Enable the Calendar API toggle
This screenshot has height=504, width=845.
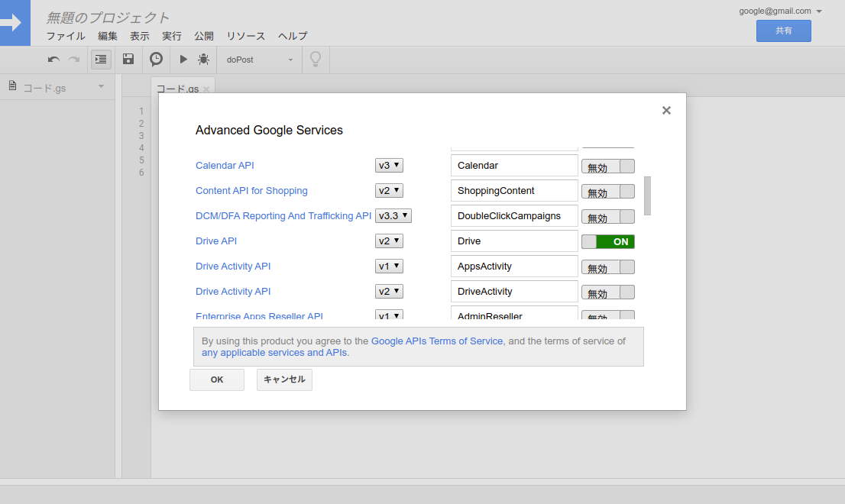click(x=607, y=166)
